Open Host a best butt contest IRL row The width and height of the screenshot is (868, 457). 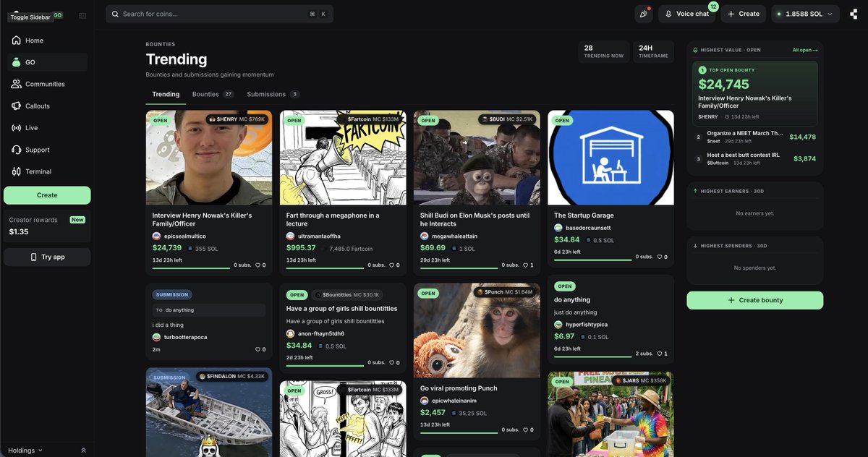[x=755, y=159]
